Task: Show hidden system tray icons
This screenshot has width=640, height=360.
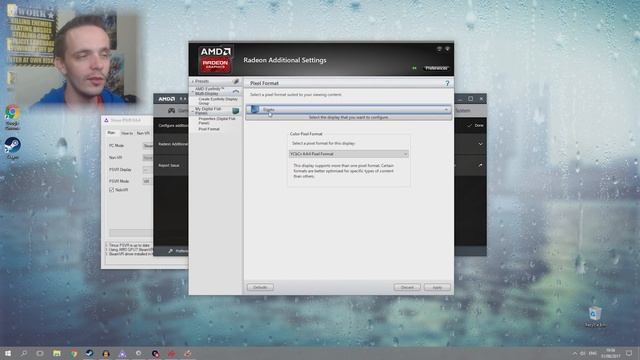Action: (x=575, y=353)
